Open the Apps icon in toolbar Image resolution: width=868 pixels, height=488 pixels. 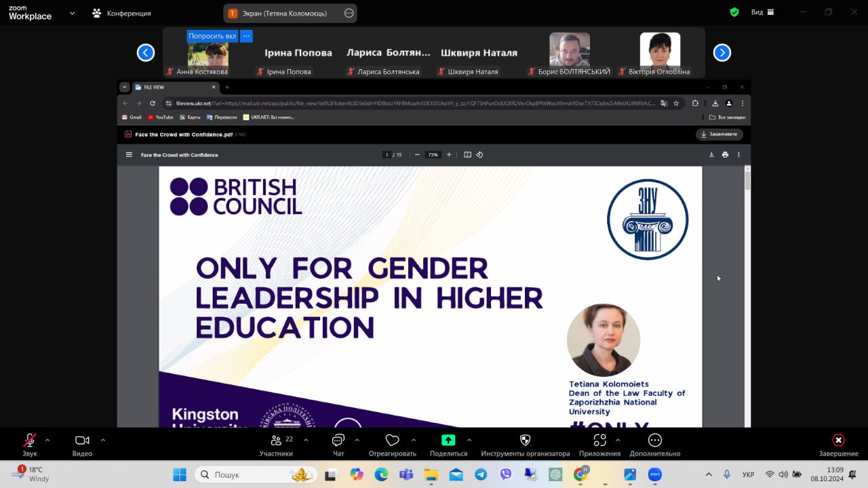[x=599, y=445]
